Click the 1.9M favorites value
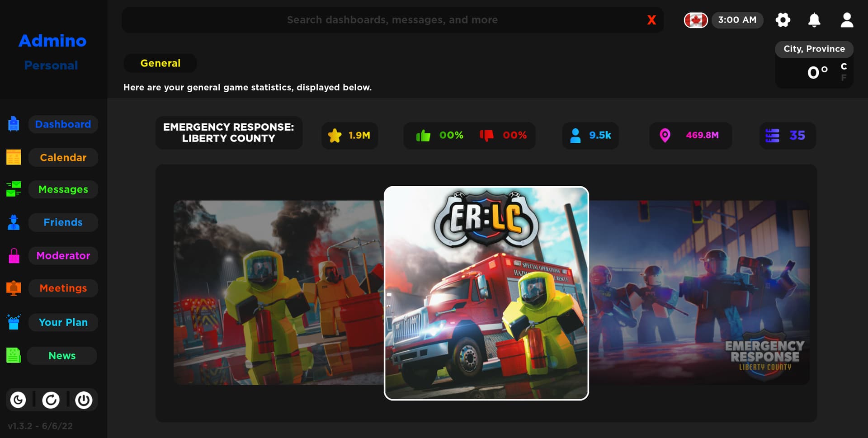Screen dimensions: 868x438 pyautogui.click(x=359, y=135)
